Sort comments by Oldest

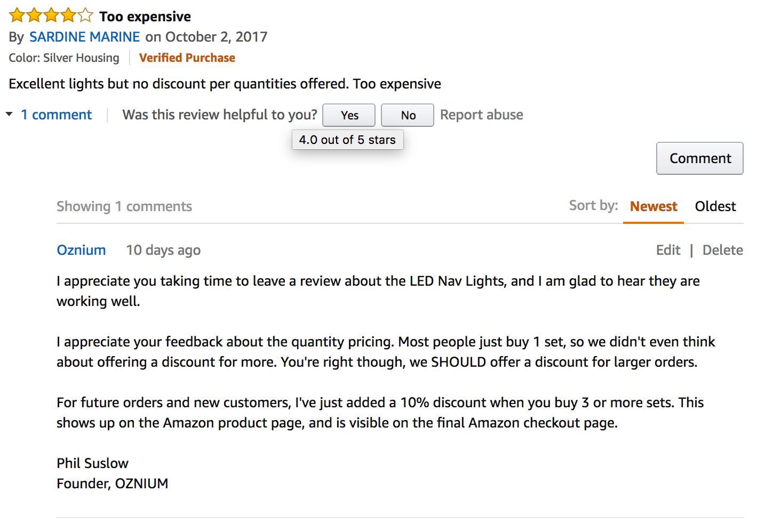click(715, 206)
